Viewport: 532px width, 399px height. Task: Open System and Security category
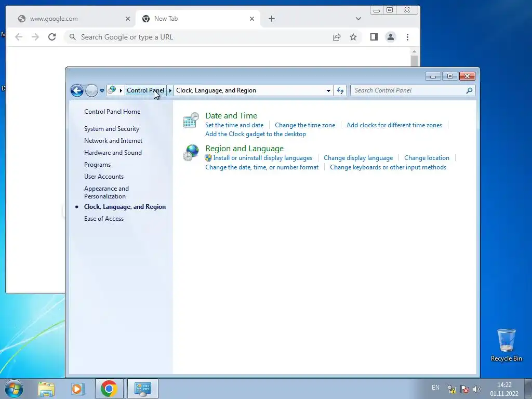coord(112,129)
